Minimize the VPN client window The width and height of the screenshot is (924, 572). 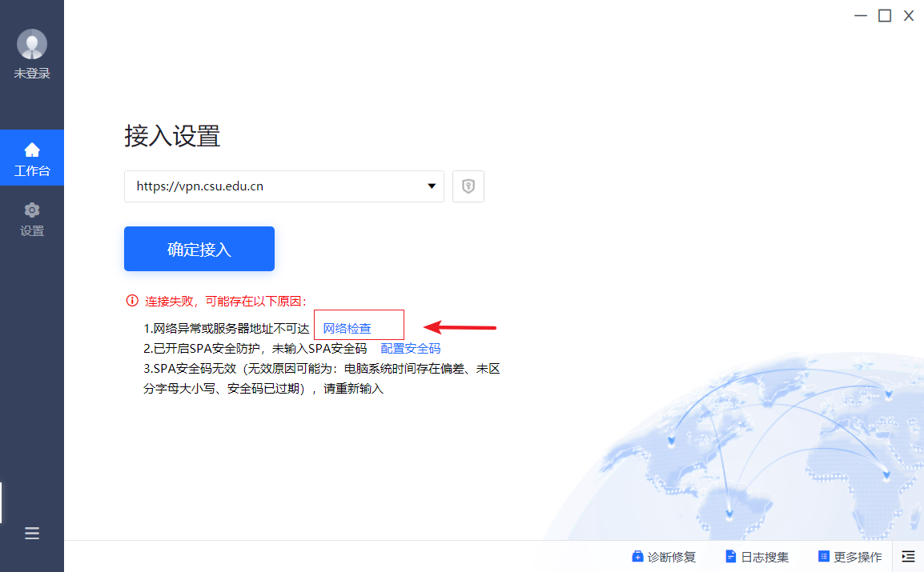pos(860,15)
